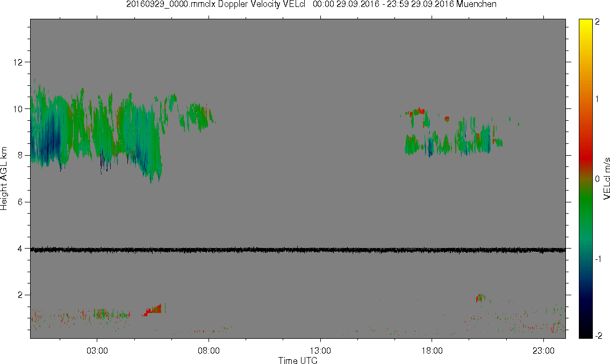Click the height axis label 12
Image resolution: width=610 pixels, height=364 pixels.
tap(18, 62)
